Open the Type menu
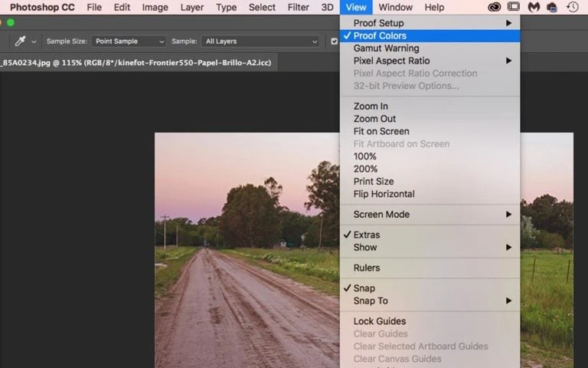This screenshot has width=588, height=368. pos(226,7)
